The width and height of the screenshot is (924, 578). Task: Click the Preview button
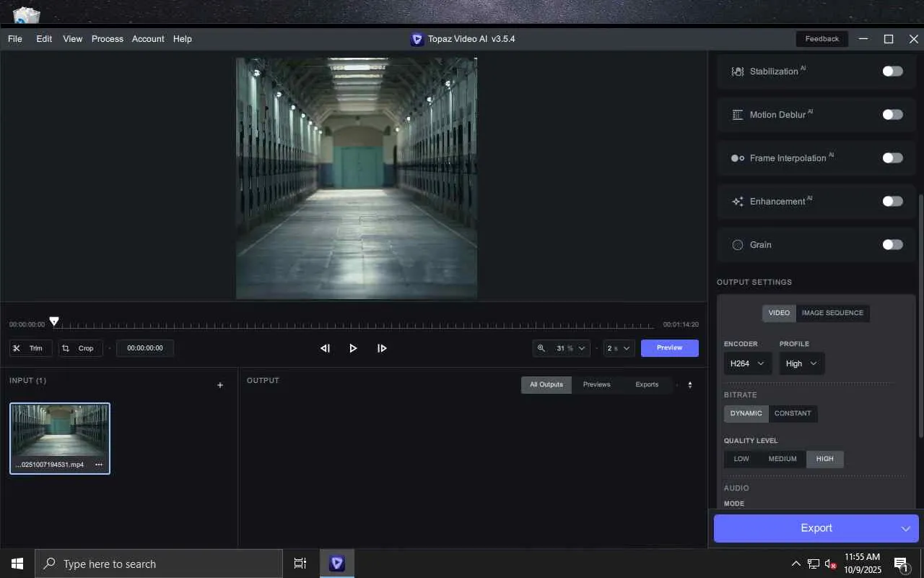click(x=669, y=348)
